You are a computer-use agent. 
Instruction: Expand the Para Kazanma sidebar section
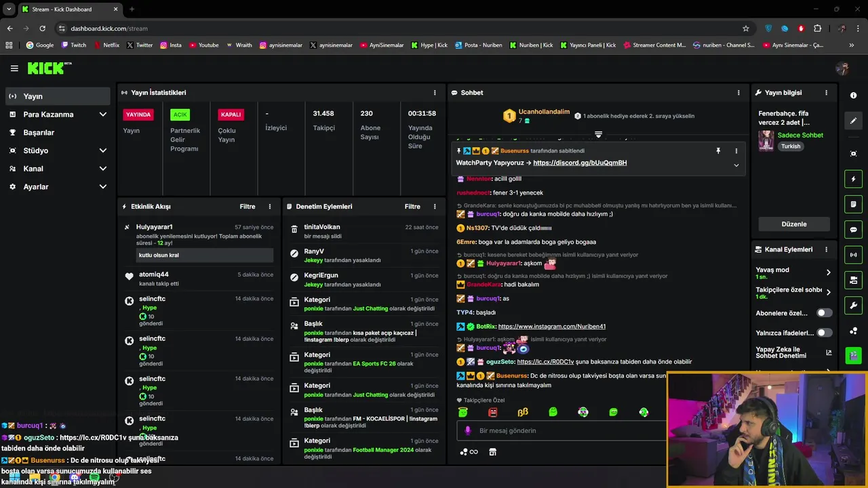(103, 115)
